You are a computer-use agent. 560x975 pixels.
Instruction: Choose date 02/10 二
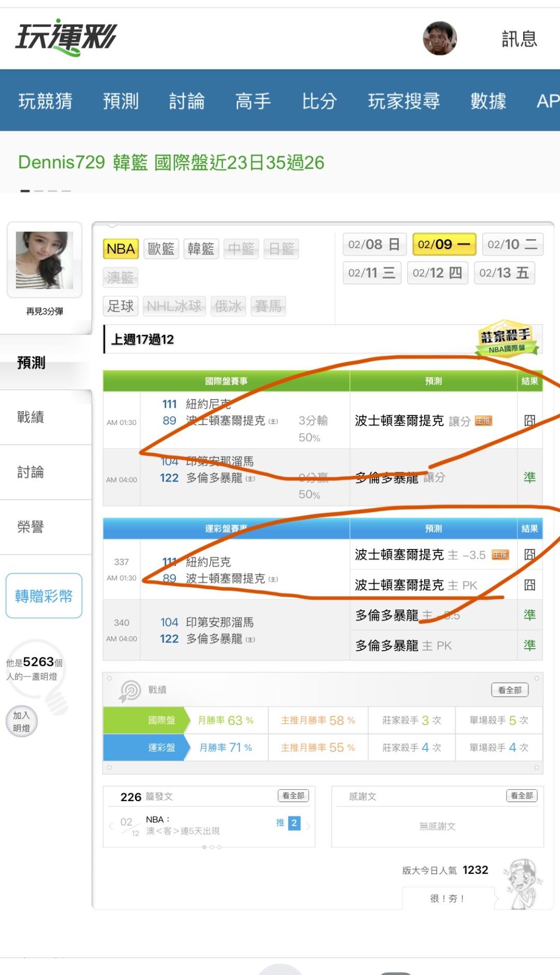(512, 244)
